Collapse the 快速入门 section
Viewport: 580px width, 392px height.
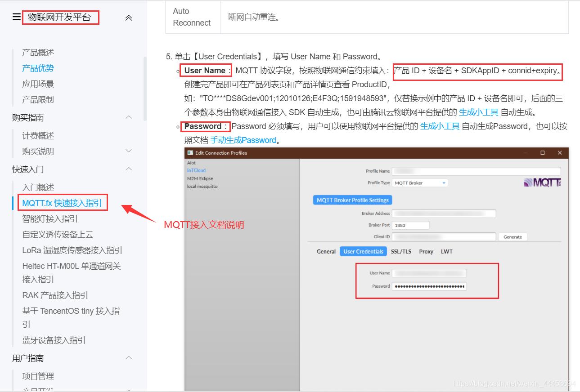click(x=129, y=169)
